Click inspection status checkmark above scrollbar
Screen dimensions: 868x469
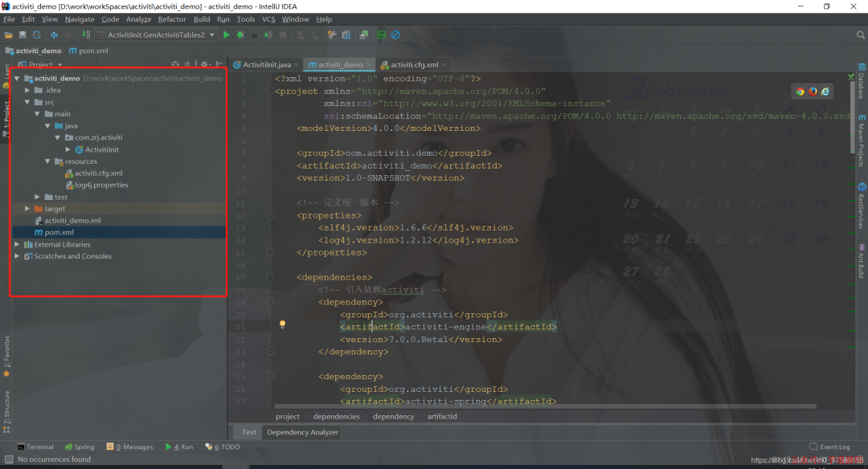coord(851,76)
